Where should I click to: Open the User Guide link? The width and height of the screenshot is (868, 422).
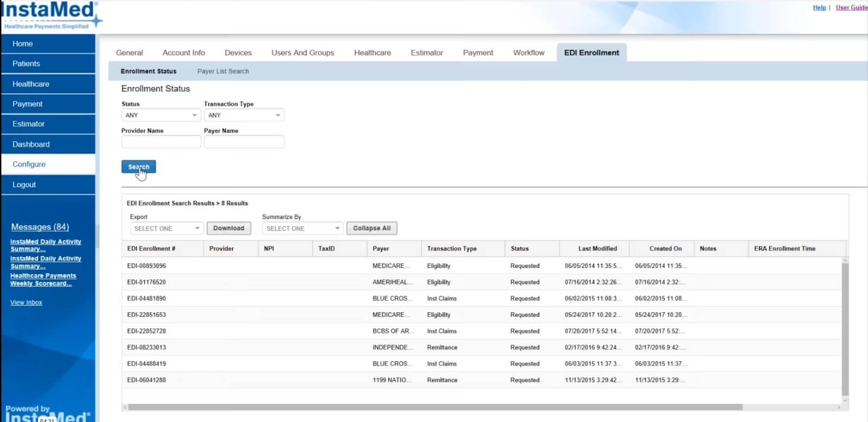[x=851, y=8]
